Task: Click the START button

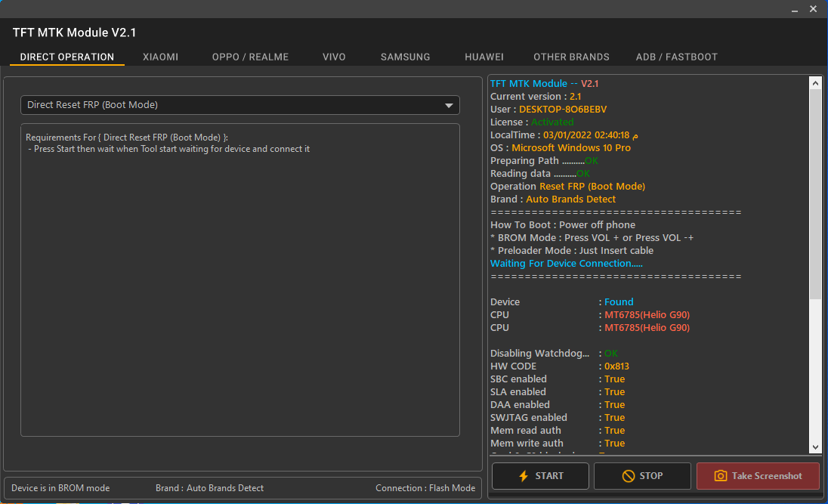Action: [540, 476]
